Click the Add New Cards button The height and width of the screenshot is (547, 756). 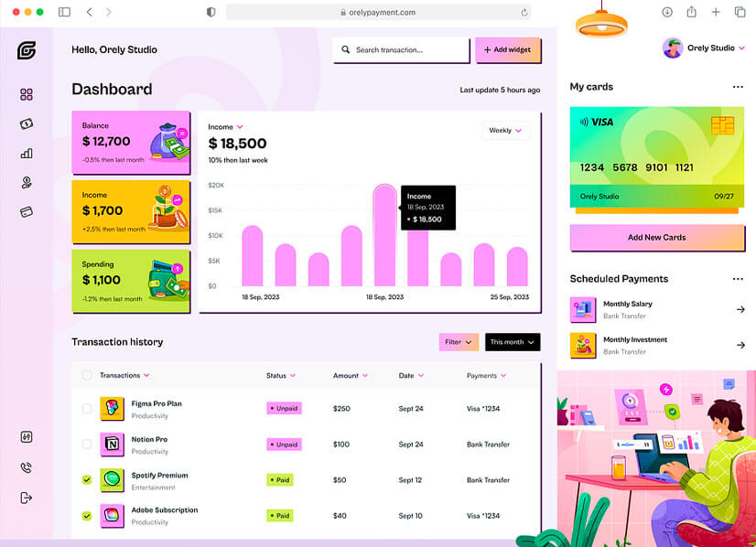point(656,238)
